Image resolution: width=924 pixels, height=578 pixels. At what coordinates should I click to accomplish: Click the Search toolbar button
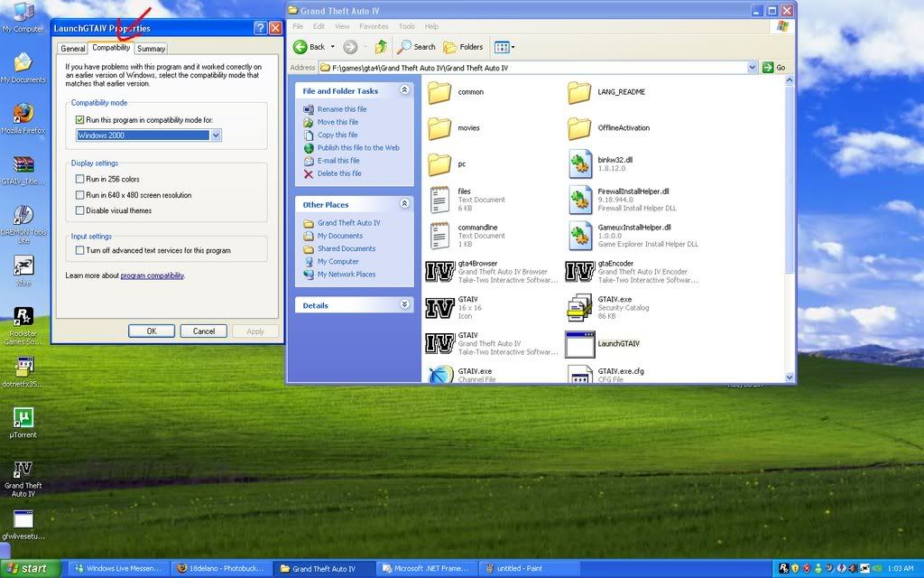[x=416, y=47]
